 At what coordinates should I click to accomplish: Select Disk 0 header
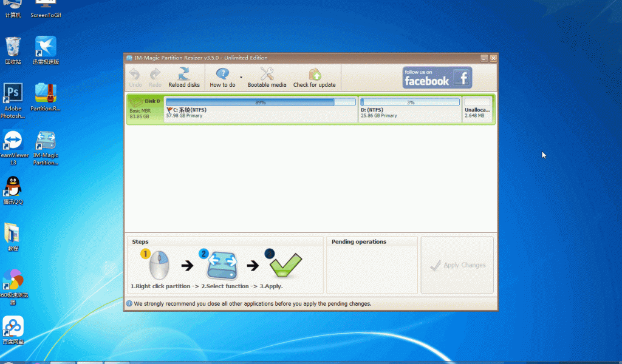[145, 109]
